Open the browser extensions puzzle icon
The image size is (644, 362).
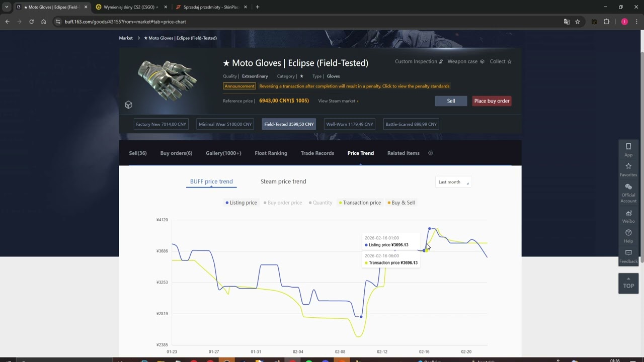coord(606,22)
